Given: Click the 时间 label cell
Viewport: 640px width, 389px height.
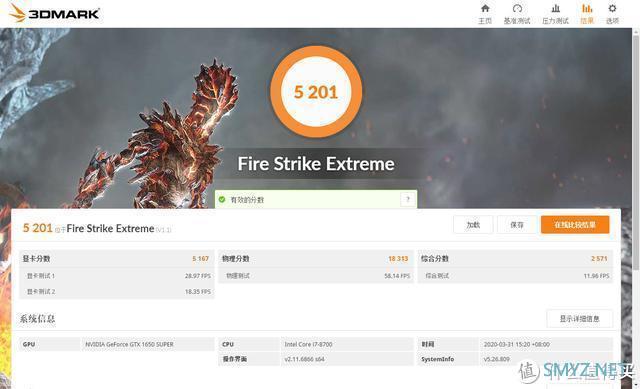Looking at the screenshot, I should (x=448, y=344).
